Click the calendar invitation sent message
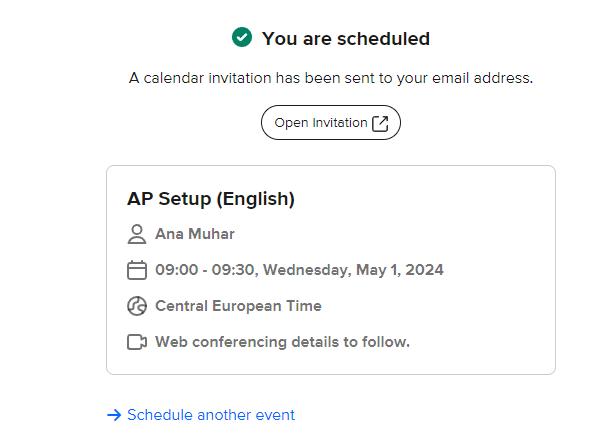 point(331,78)
